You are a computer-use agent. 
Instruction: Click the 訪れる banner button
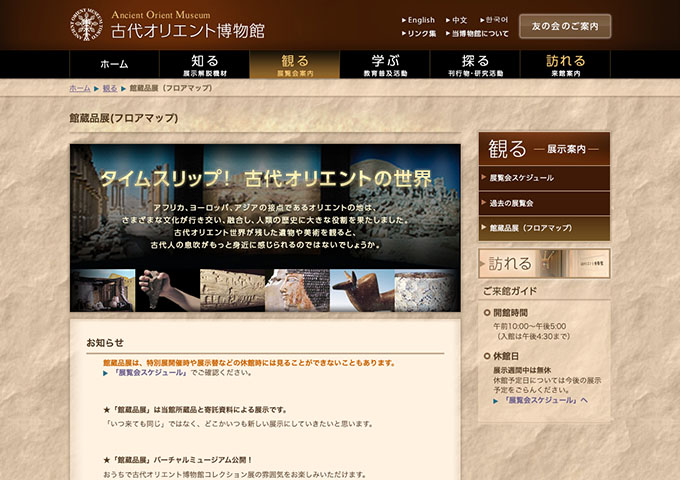coord(544,263)
